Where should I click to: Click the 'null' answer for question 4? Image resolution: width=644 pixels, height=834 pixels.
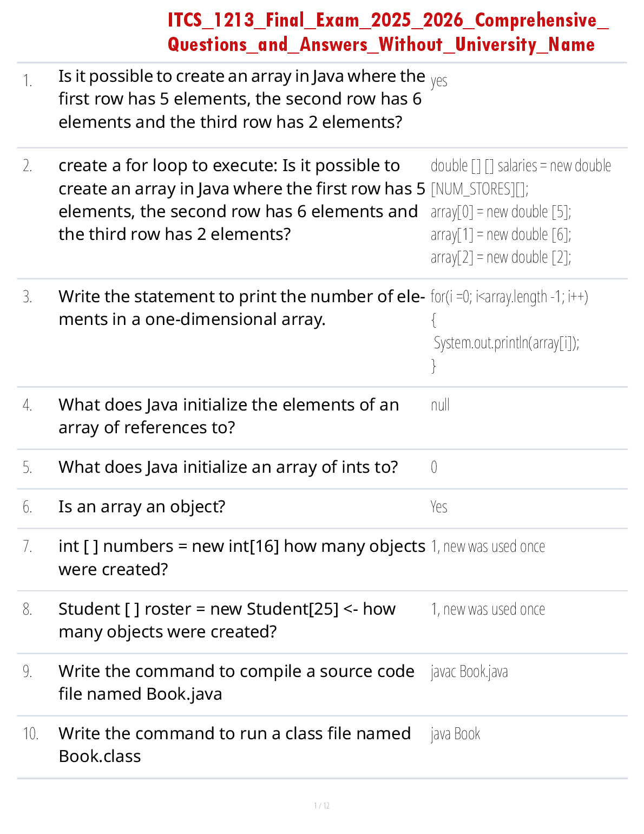440,405
